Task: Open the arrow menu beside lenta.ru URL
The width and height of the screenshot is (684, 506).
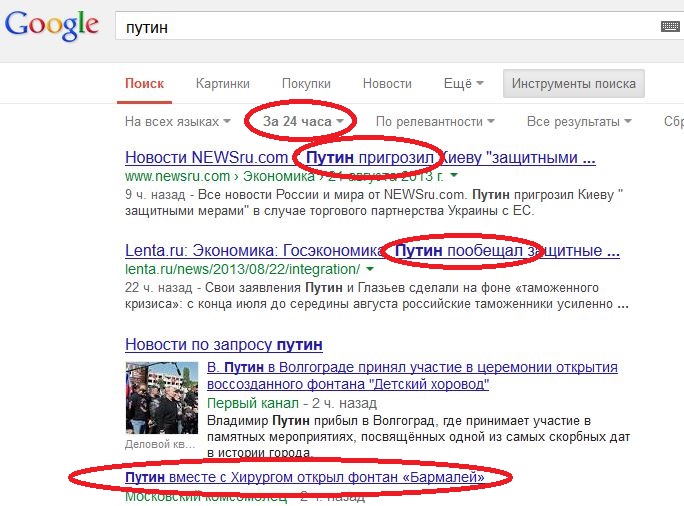Action: 370,269
